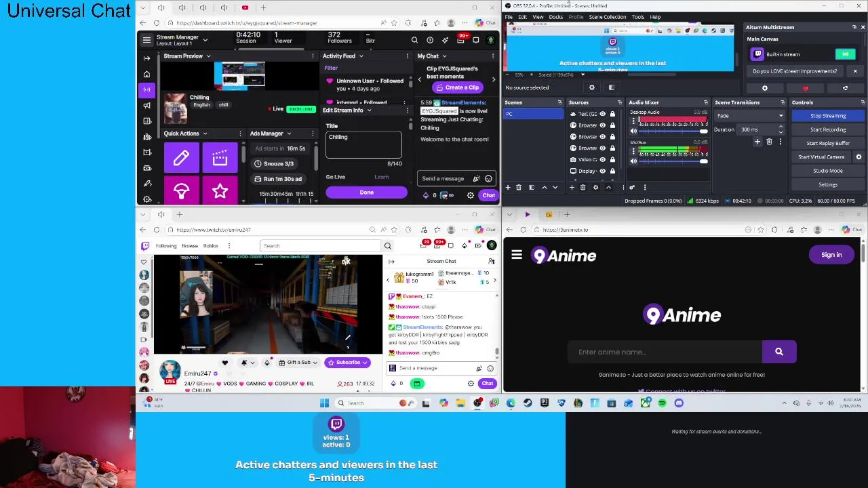
Task: Click Stop Streaming in OBS
Action: click(x=828, y=116)
